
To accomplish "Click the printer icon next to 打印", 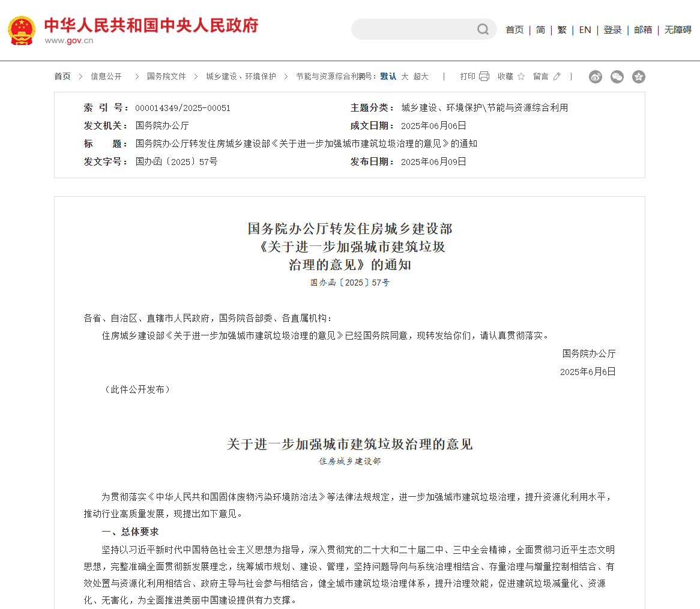I will coord(484,76).
